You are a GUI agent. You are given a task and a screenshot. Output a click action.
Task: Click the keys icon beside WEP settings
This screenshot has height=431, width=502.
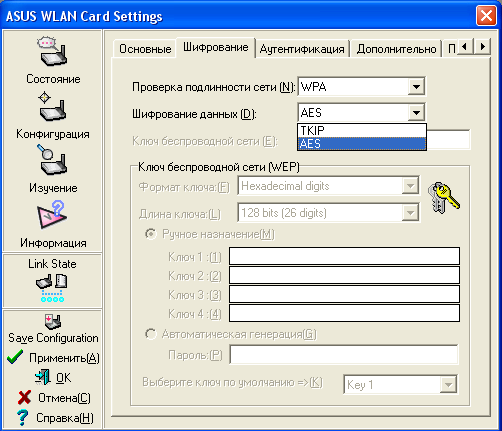444,197
